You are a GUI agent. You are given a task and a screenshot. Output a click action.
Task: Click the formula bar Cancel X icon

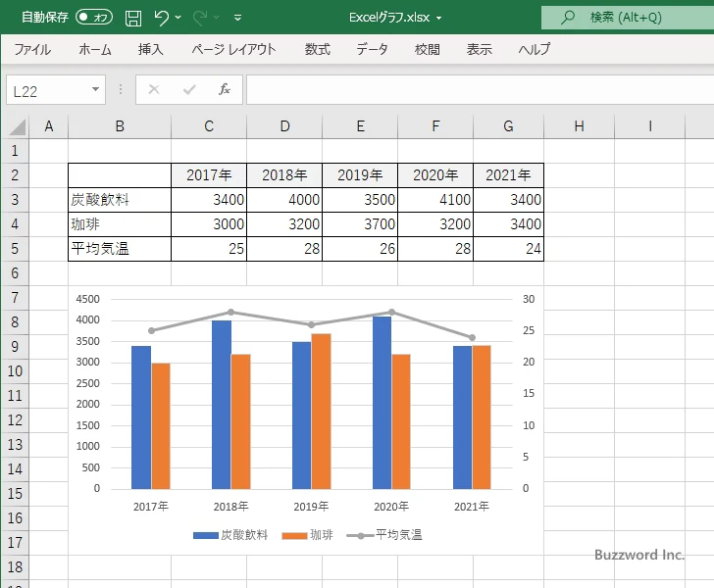point(154,89)
